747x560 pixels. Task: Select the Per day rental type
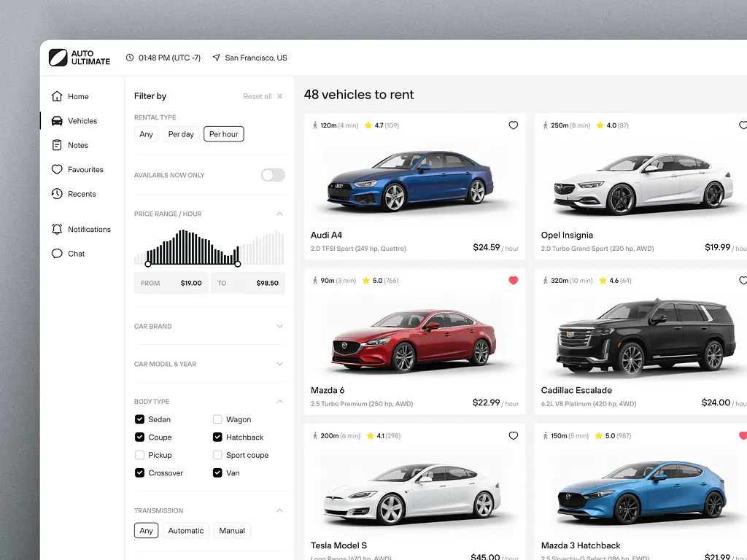pos(181,134)
